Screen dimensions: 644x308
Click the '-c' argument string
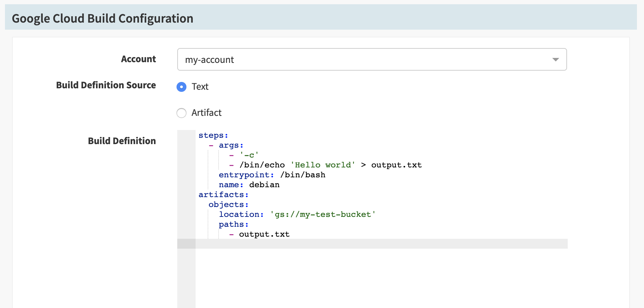point(249,155)
